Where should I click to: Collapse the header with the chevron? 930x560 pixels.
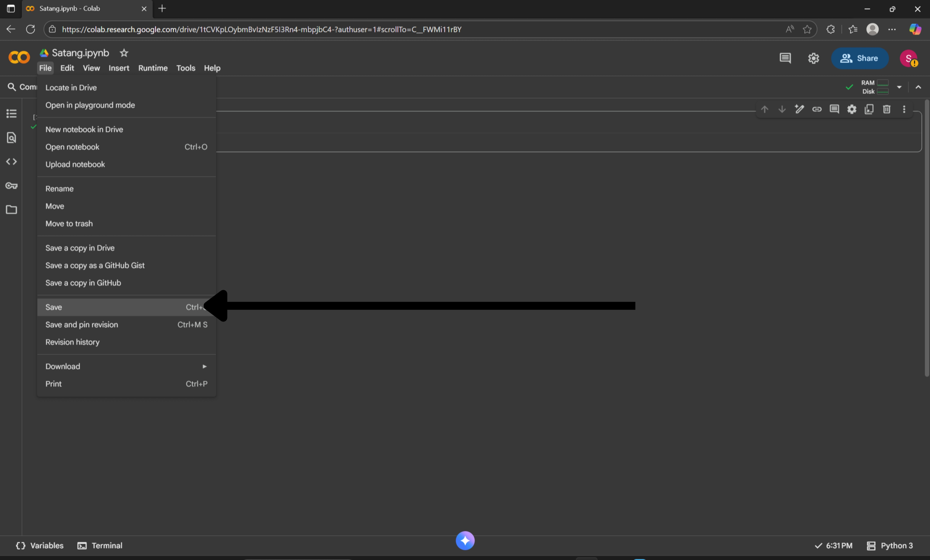click(918, 87)
